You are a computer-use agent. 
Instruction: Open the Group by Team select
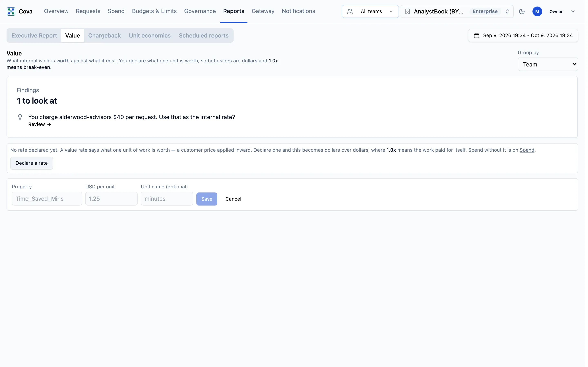coord(548,64)
